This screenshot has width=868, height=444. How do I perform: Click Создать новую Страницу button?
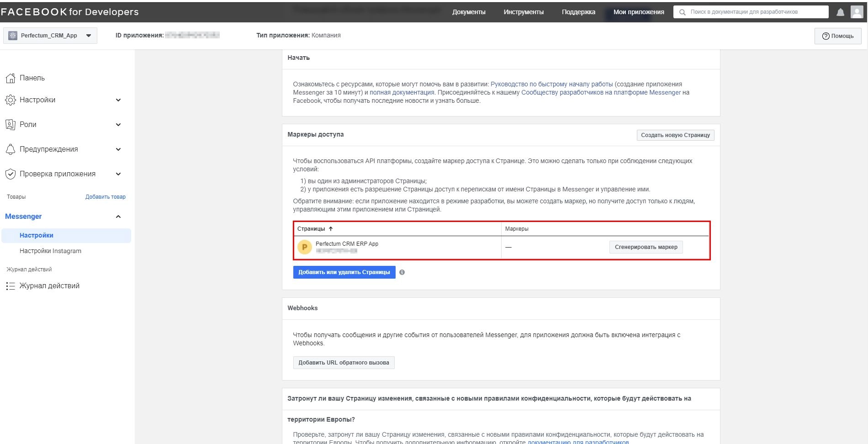pyautogui.click(x=675, y=135)
